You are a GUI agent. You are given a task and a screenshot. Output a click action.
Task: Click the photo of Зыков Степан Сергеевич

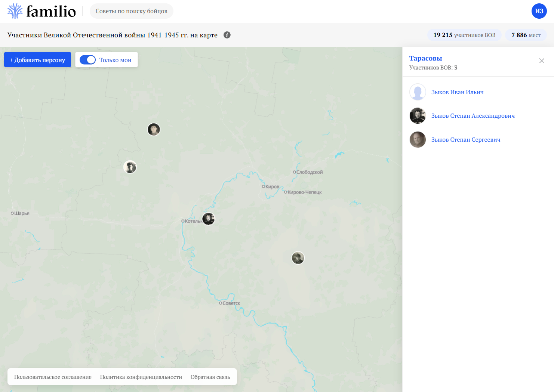pos(418,140)
